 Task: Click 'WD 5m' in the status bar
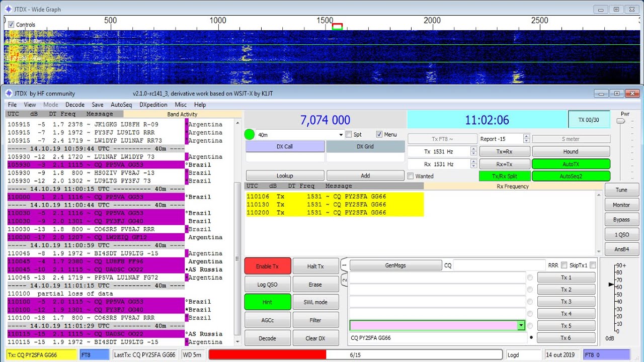[192, 355]
